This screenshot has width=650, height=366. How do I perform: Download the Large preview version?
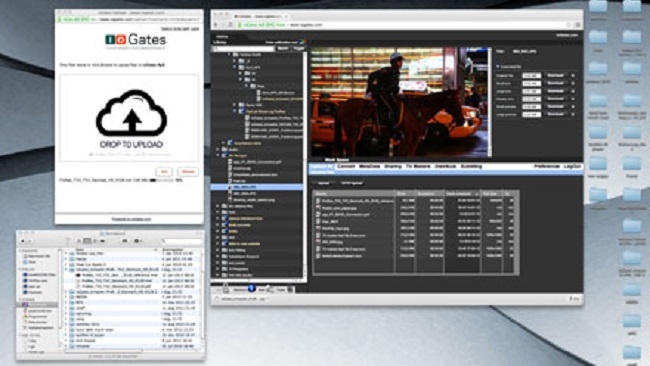(555, 114)
